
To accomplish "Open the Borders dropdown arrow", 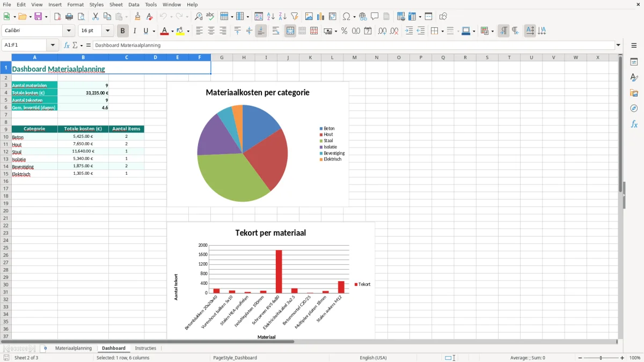I will click(442, 31).
